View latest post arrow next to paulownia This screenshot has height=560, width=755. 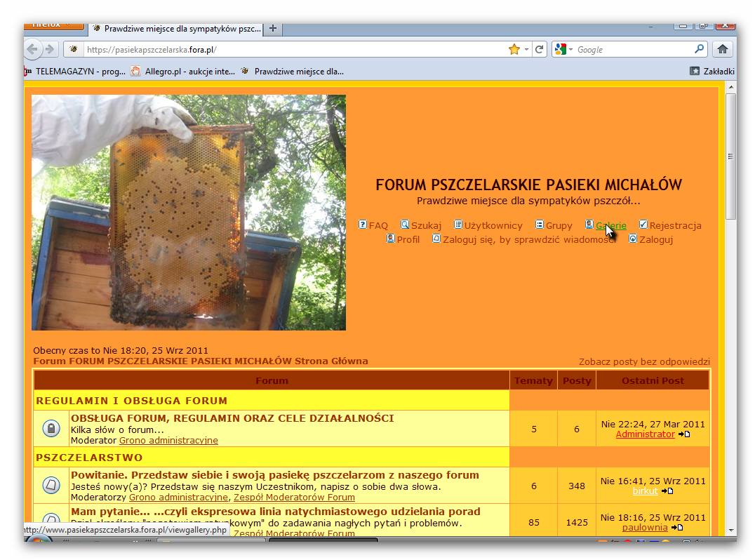pos(677,528)
